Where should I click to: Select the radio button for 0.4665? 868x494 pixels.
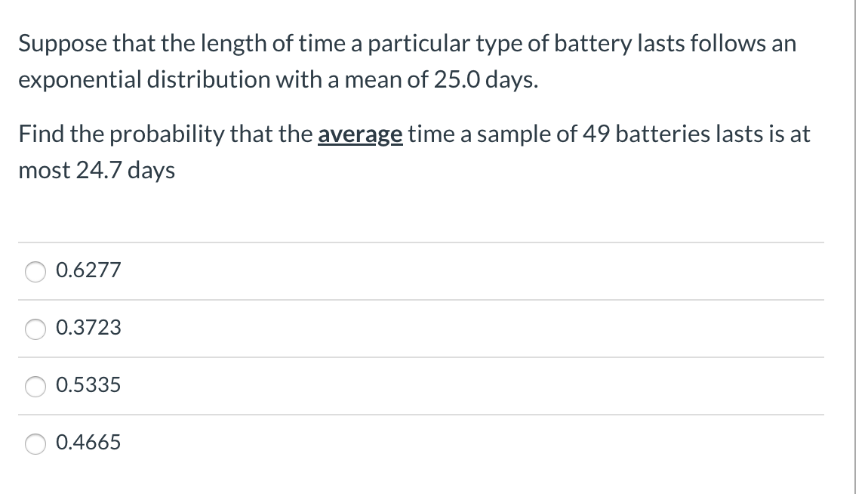coord(35,444)
